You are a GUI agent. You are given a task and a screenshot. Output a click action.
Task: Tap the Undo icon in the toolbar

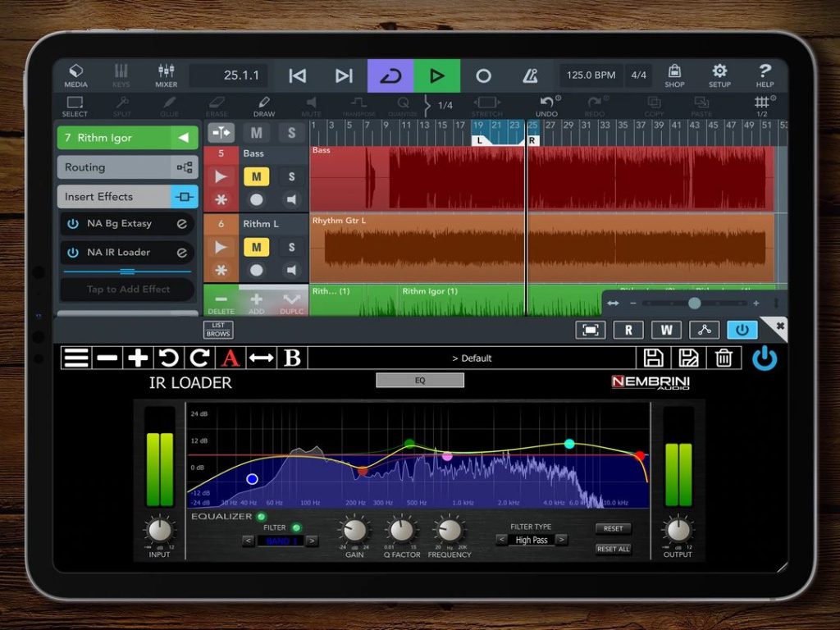pyautogui.click(x=546, y=104)
